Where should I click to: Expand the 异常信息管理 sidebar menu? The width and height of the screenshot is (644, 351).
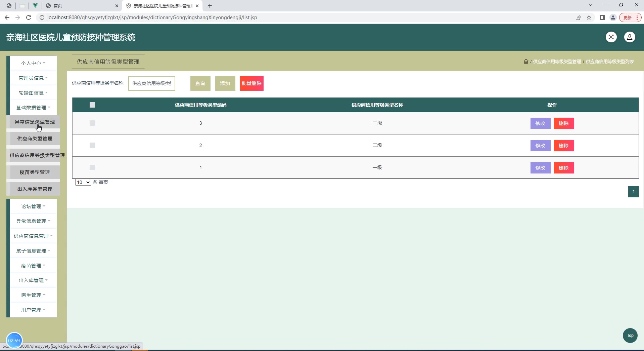(33, 221)
